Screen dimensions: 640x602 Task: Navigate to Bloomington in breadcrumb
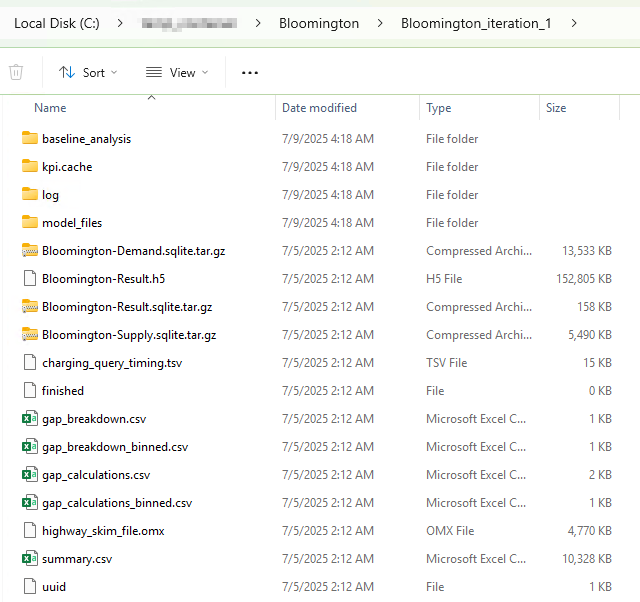(319, 23)
